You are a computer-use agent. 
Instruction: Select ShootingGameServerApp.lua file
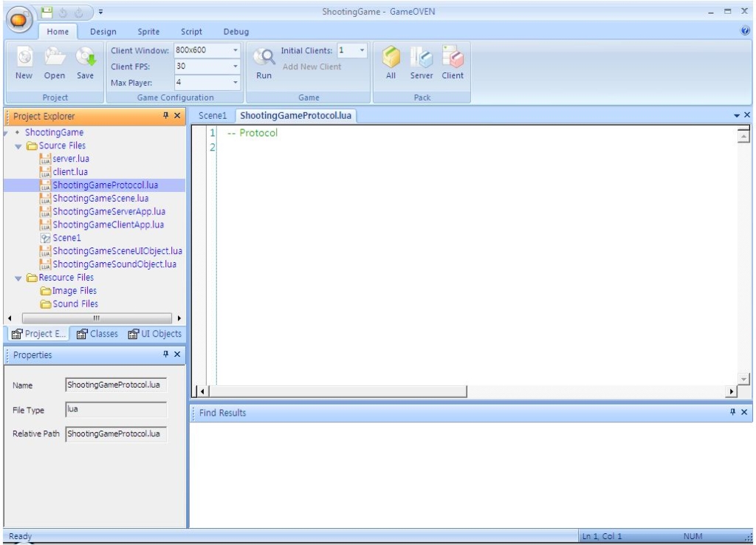(x=109, y=211)
